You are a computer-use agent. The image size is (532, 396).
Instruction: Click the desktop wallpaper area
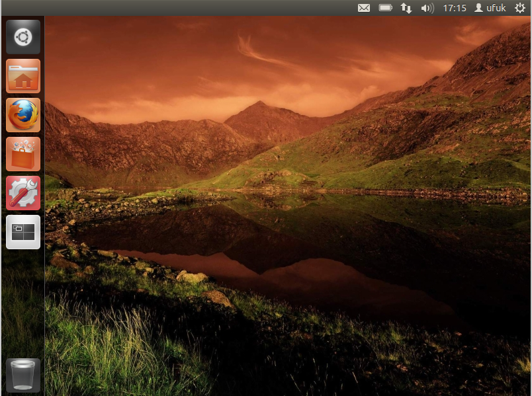[285, 198]
